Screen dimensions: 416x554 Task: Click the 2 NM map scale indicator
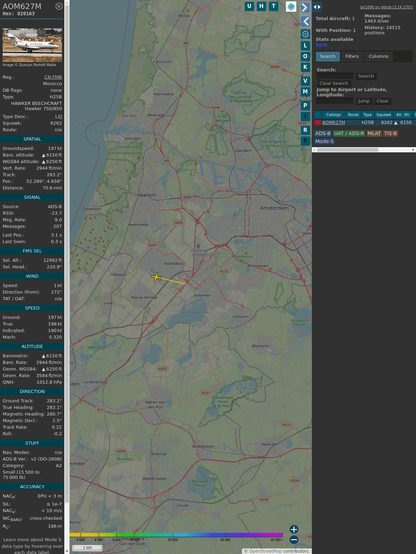click(87, 548)
